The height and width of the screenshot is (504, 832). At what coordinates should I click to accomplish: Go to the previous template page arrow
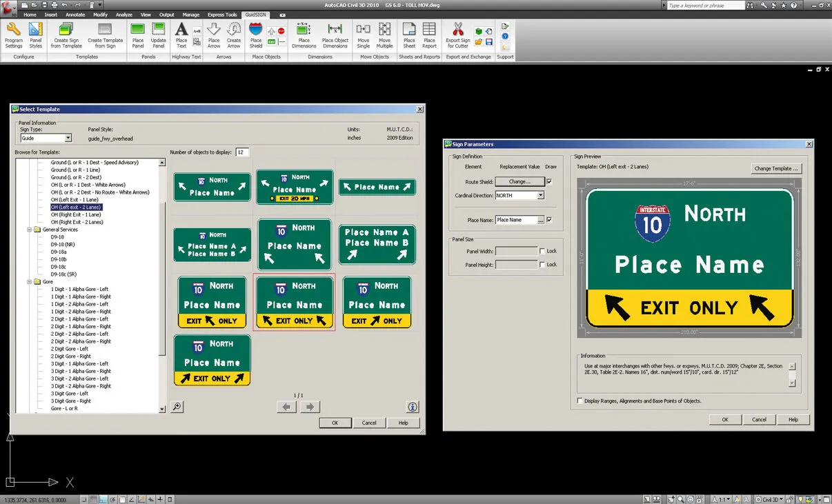(x=286, y=407)
